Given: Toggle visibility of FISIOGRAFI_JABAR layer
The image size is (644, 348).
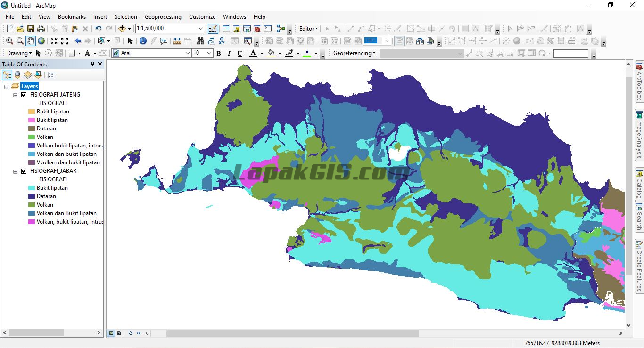Looking at the screenshot, I should coord(24,171).
